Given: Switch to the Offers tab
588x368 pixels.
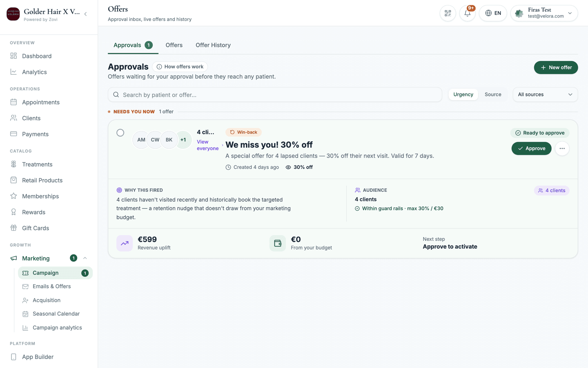Looking at the screenshot, I should click(174, 45).
